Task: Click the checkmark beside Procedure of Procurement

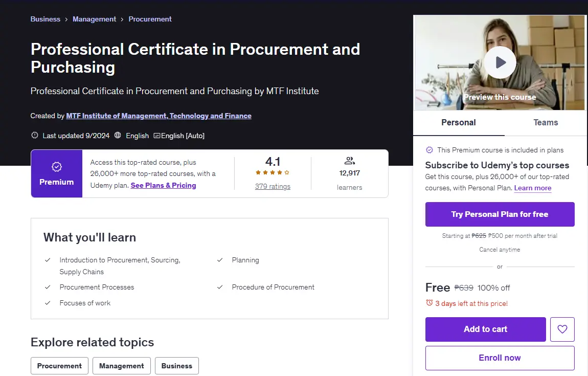Action: click(x=220, y=286)
